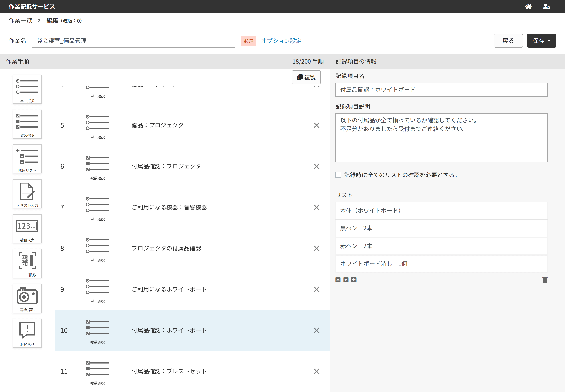Add a 単一選択 step from palette

[x=27, y=89]
